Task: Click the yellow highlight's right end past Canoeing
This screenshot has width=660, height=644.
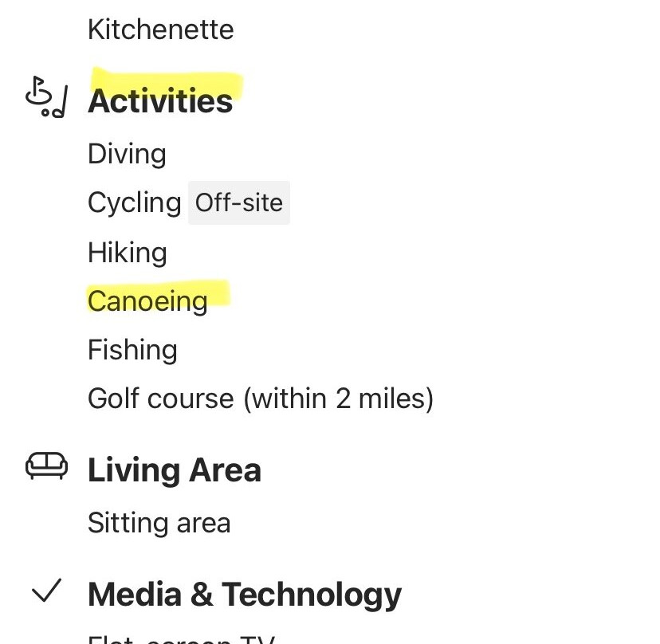Action: point(219,295)
